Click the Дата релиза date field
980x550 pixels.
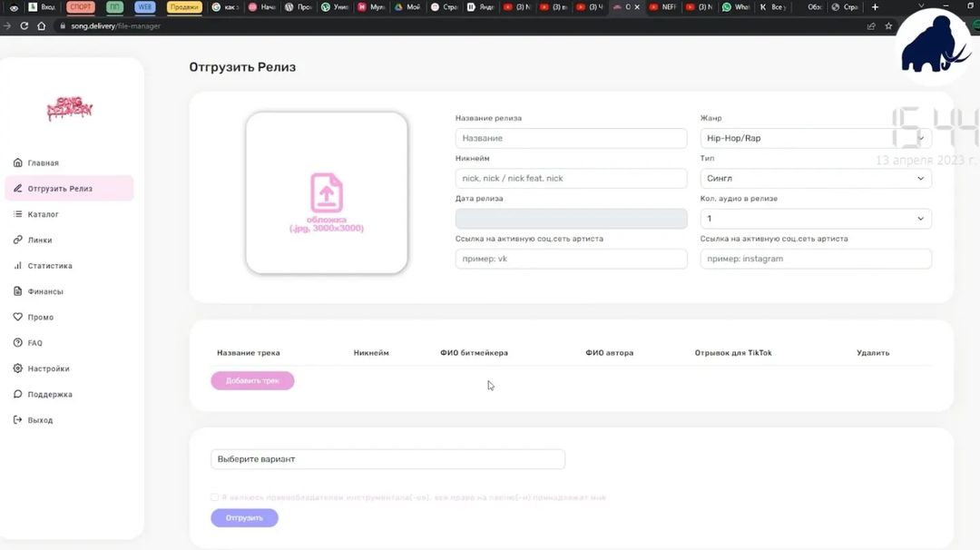point(572,218)
